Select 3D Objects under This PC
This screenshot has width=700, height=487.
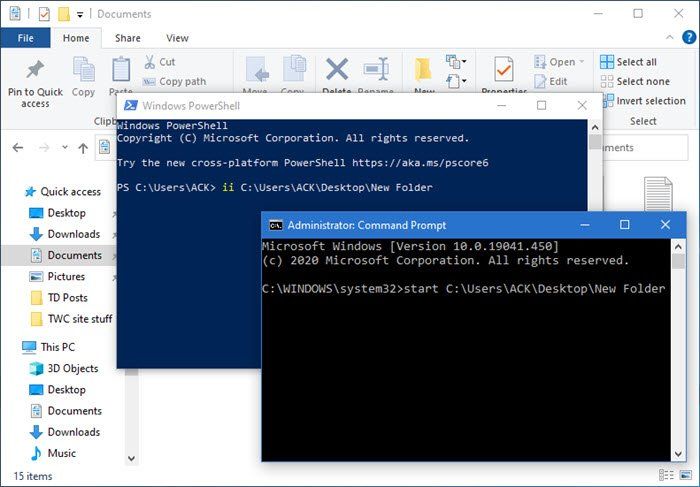pos(63,368)
